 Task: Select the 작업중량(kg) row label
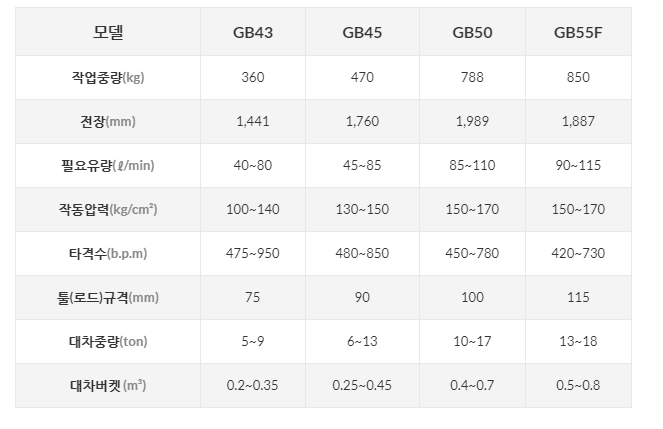(108, 77)
